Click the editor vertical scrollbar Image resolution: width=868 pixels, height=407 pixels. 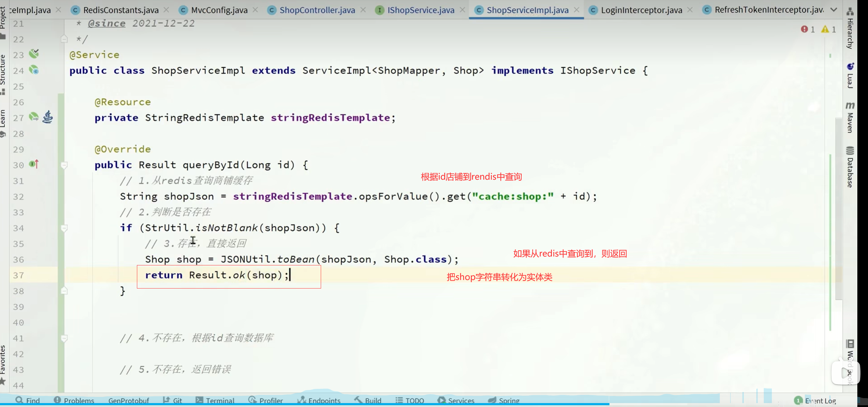(838, 208)
